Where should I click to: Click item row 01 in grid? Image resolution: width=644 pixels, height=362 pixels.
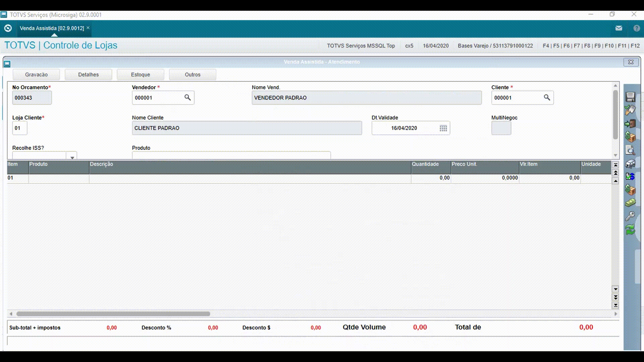click(309, 178)
